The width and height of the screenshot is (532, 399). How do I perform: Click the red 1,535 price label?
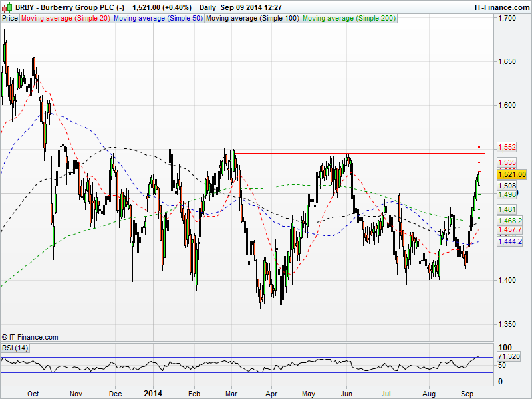coord(507,162)
